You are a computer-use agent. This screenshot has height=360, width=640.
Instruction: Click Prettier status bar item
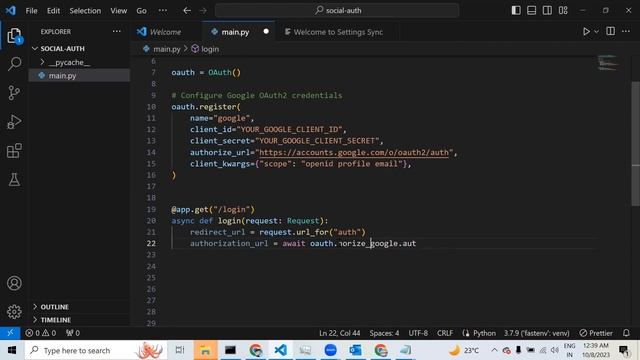(x=596, y=333)
